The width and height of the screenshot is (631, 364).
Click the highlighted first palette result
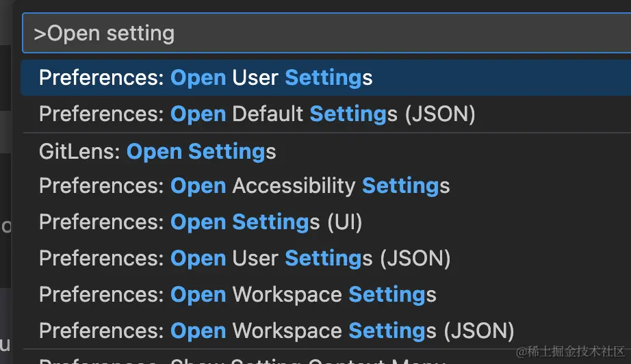tap(205, 77)
